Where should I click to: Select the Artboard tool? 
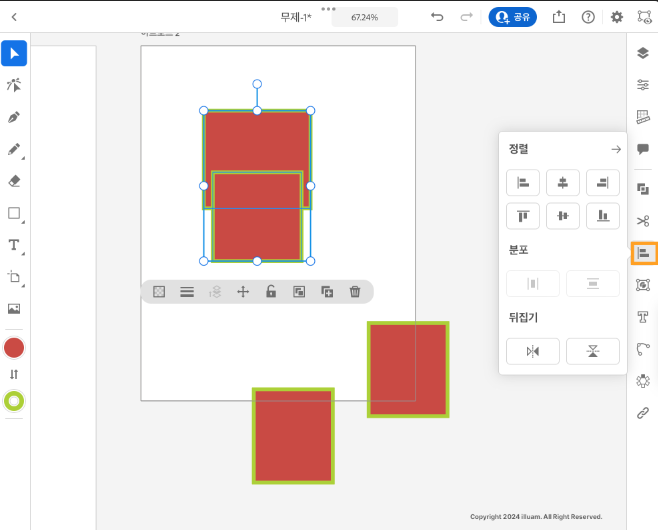point(14,277)
